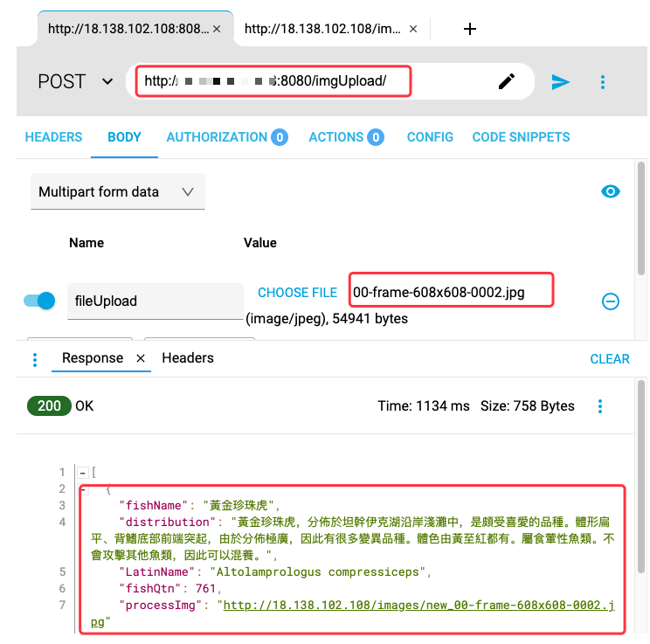Click the "fishName" key in response
Screen dimensions: 650x644
click(154, 505)
